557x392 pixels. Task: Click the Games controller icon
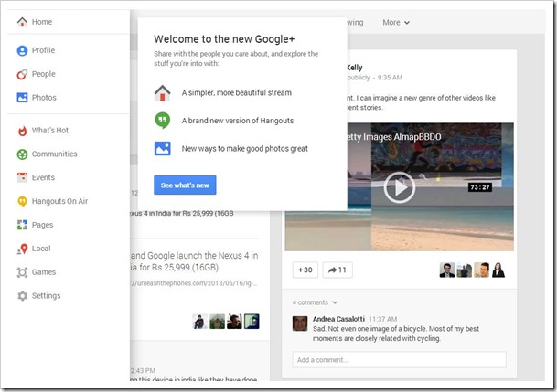pos(22,272)
